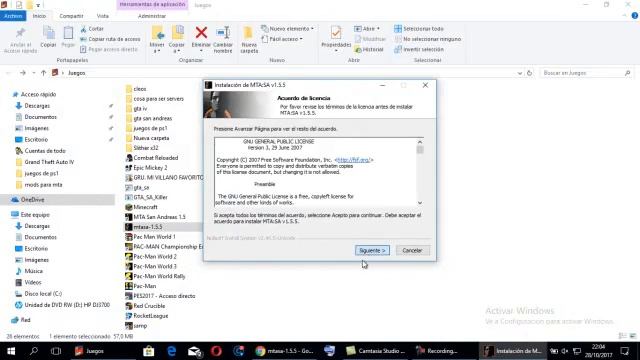Expand Nuevo elemento dropdown
The image size is (640, 360).
288,29
